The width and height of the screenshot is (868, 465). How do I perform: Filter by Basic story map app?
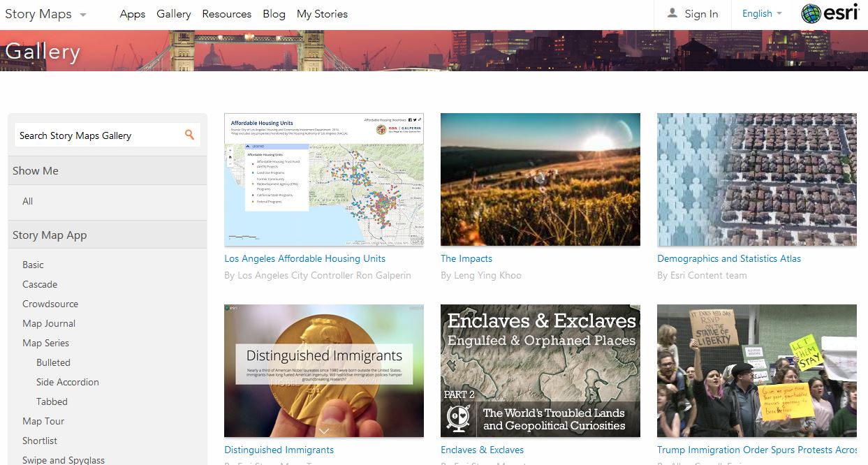[33, 265]
